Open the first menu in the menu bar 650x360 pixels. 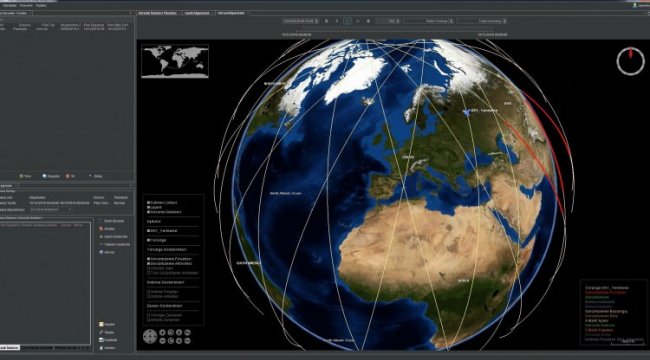(10, 5)
